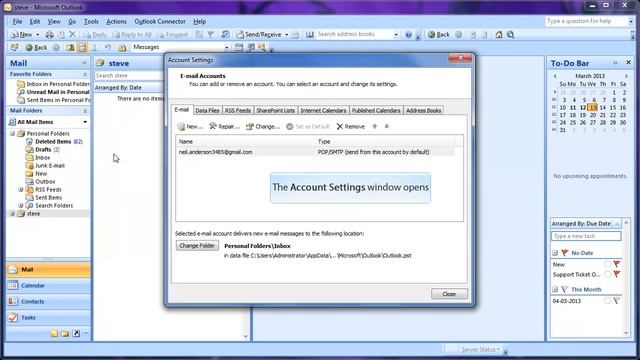Image resolution: width=640 pixels, height=360 pixels.
Task: Switch to the Internet Calendars tab
Action: pos(323,111)
